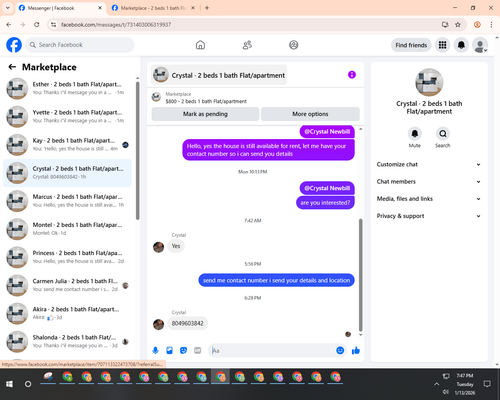Click the conversation list scrollbar

(137, 151)
